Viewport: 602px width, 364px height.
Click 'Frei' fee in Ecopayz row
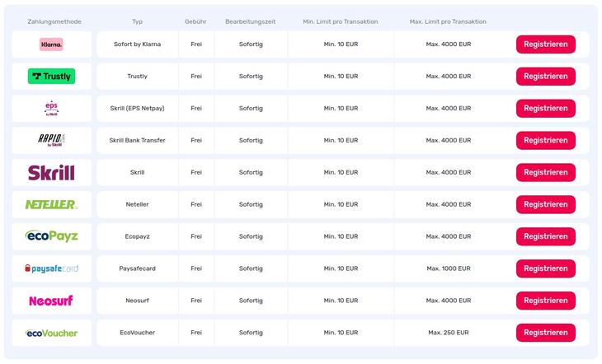point(196,236)
